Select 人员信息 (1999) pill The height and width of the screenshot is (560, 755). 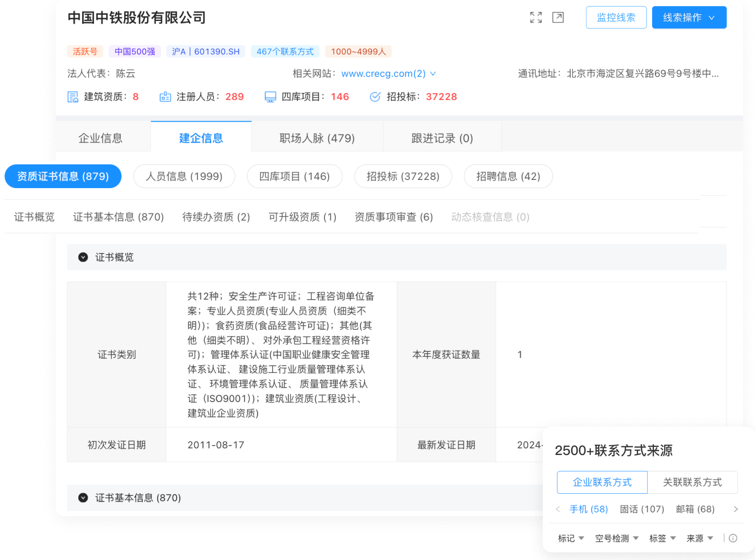tap(184, 176)
